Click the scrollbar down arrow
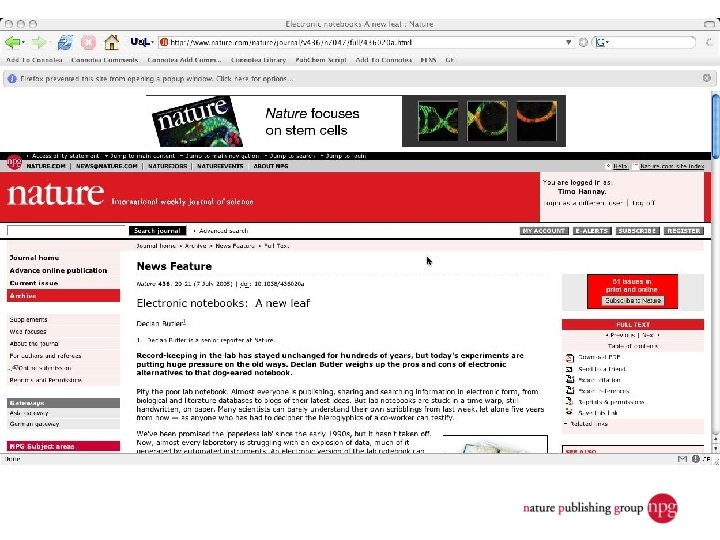This screenshot has width=720, height=540. [x=716, y=448]
